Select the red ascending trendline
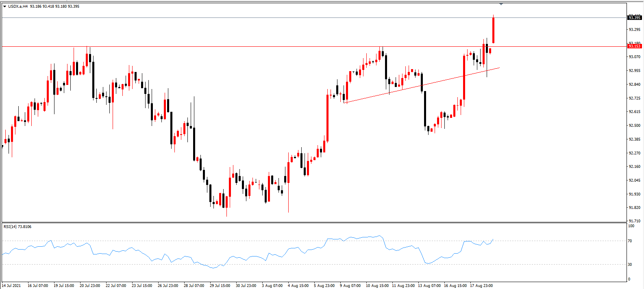 (x=422, y=85)
